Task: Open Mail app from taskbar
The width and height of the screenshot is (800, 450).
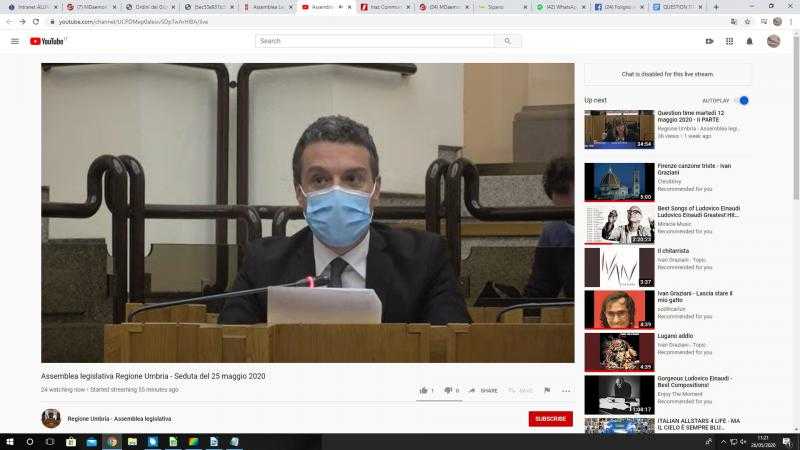Action: (x=91, y=442)
